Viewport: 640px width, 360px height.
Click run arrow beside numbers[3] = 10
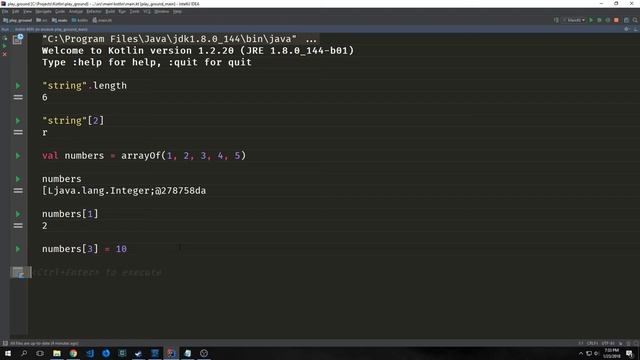18,249
